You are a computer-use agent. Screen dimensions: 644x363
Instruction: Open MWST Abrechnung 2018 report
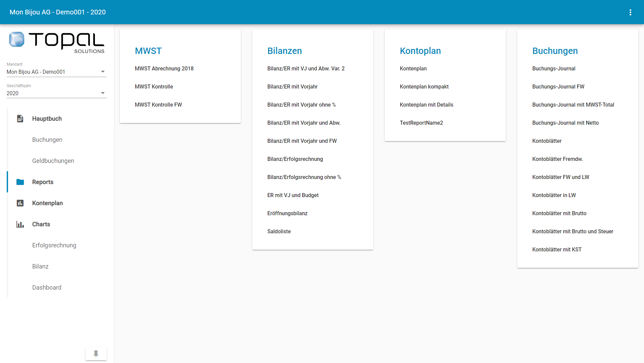(164, 69)
